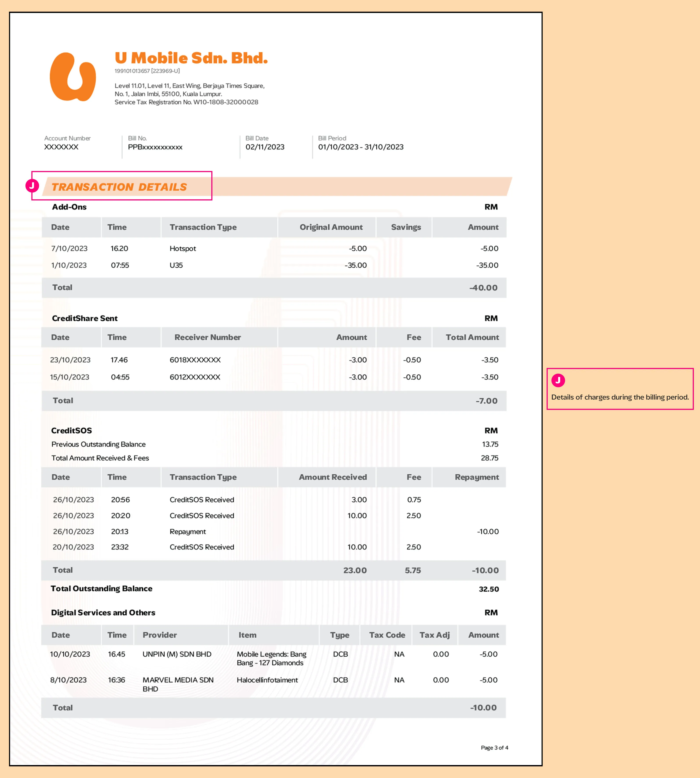Image resolution: width=700 pixels, height=778 pixels.
Task: Click the U35 add-on transaction type
Action: pyautogui.click(x=176, y=265)
